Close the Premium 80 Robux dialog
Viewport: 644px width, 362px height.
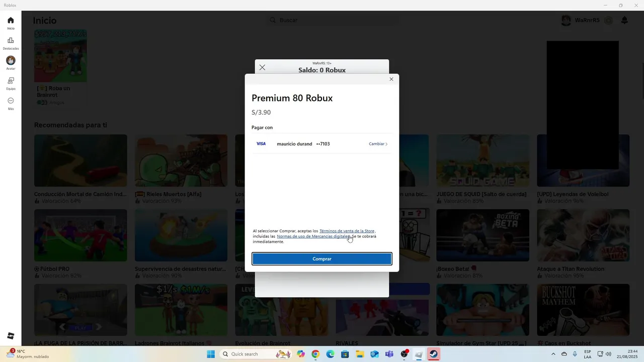pos(391,79)
